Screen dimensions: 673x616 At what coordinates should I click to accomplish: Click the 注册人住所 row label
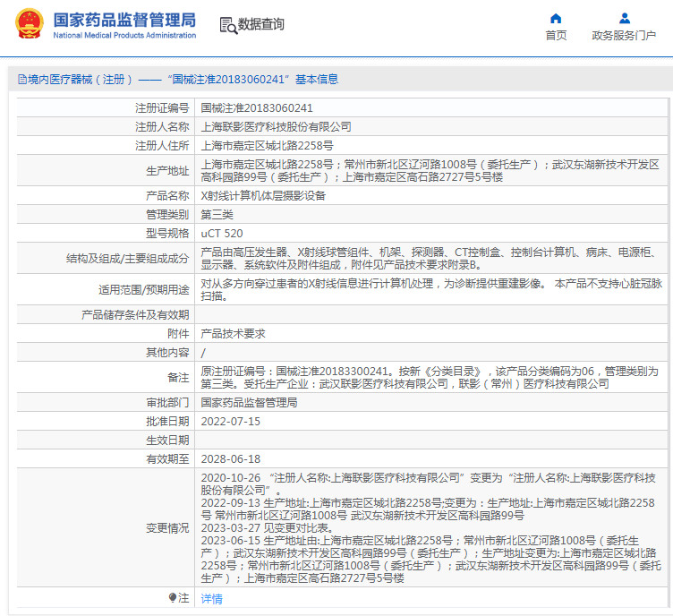click(162, 146)
